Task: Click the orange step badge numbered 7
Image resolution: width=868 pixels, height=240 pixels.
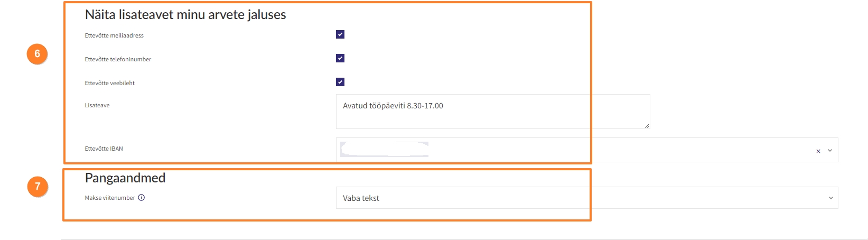Action: click(x=38, y=186)
